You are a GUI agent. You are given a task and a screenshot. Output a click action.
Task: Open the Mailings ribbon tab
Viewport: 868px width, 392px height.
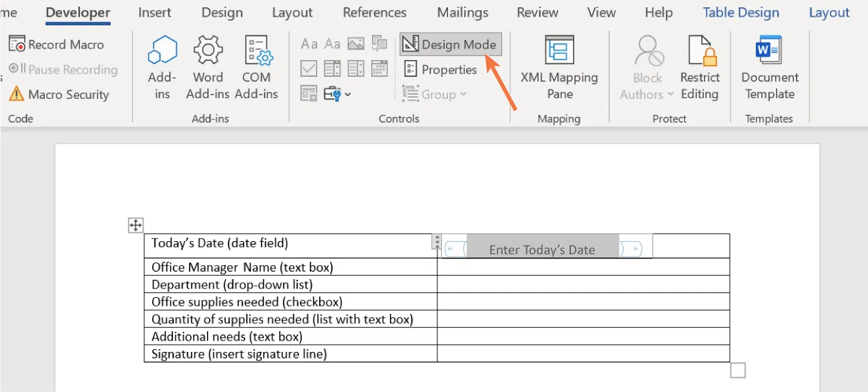462,12
